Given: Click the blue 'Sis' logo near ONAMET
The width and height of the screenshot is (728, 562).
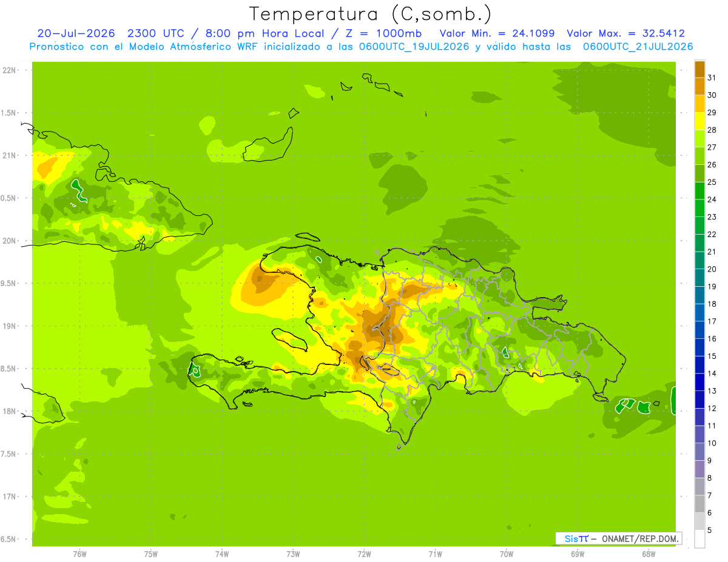Looking at the screenshot, I should pyautogui.click(x=571, y=538).
